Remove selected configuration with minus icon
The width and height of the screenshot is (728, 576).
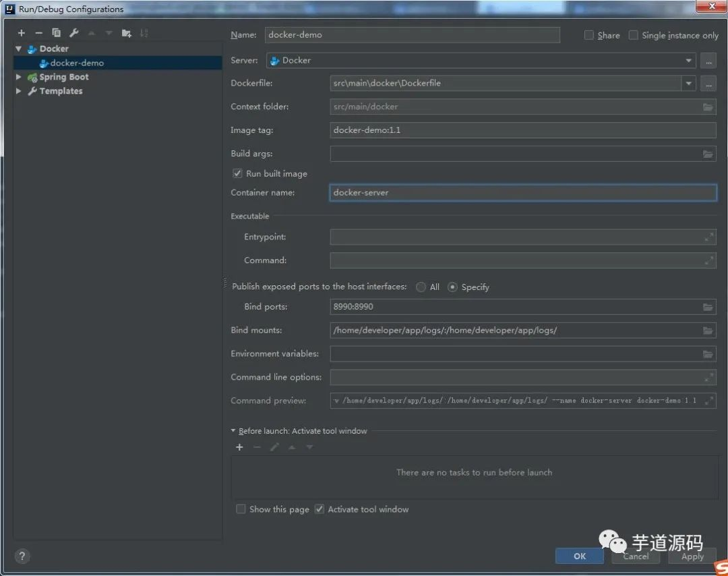pos(39,33)
